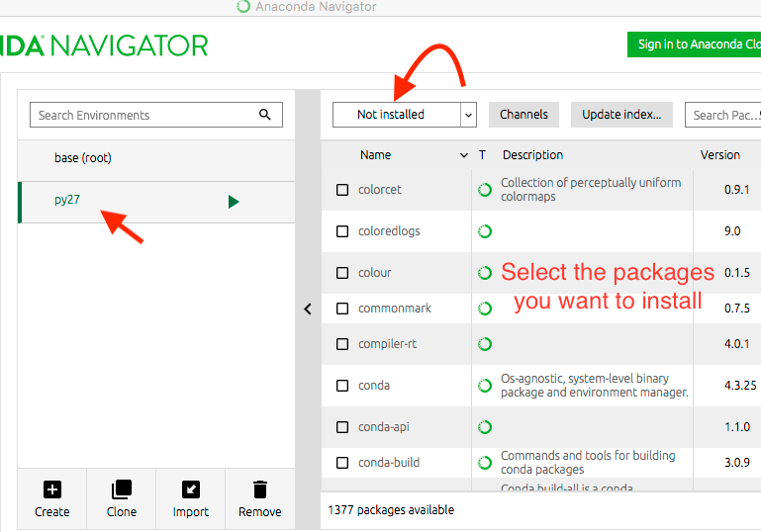This screenshot has height=532, width=761.
Task: Click version 0.9.1 of colorcet
Action: tap(736, 190)
